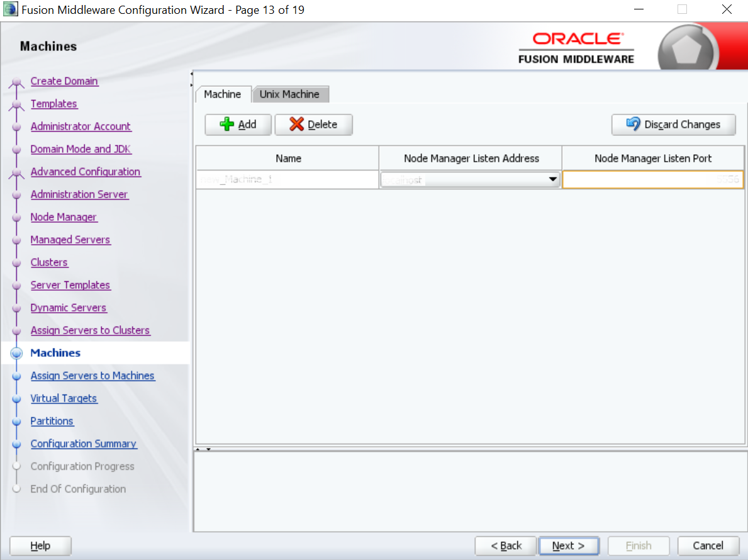Go to Create Domain step
The image size is (748, 560).
click(64, 81)
